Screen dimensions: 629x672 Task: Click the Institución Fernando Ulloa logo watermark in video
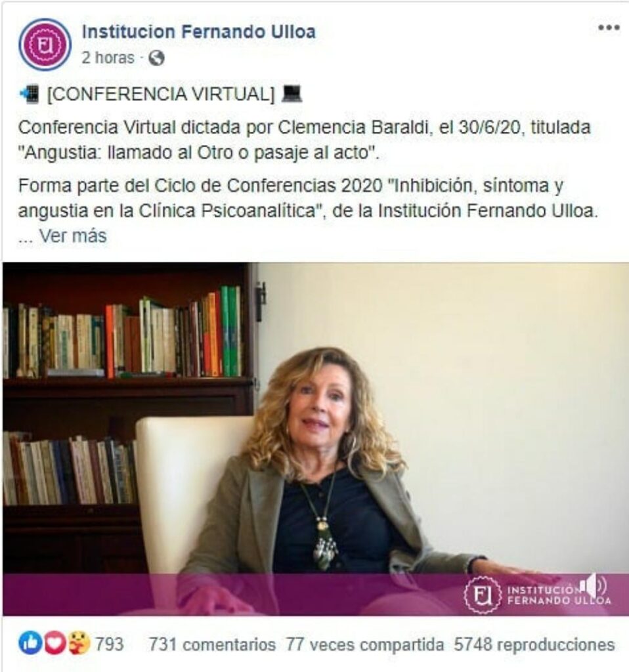click(x=537, y=595)
